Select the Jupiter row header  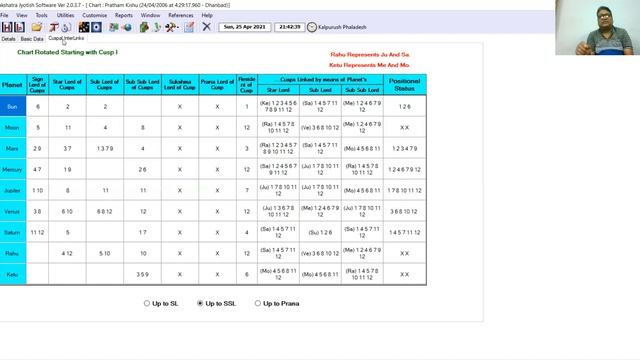coord(13,190)
